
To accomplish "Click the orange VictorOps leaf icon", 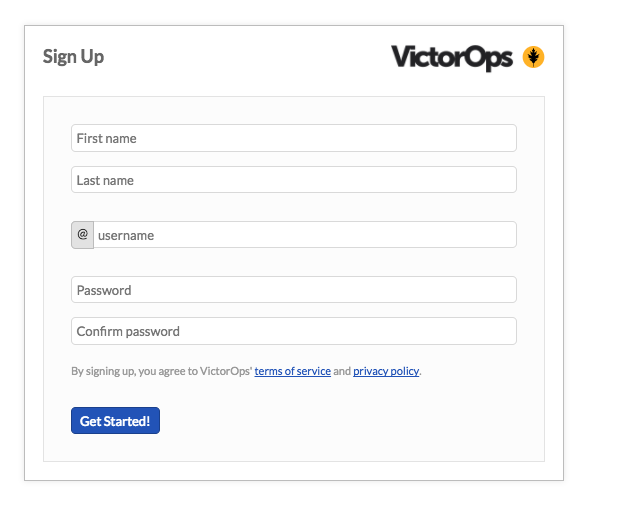I will pos(533,57).
